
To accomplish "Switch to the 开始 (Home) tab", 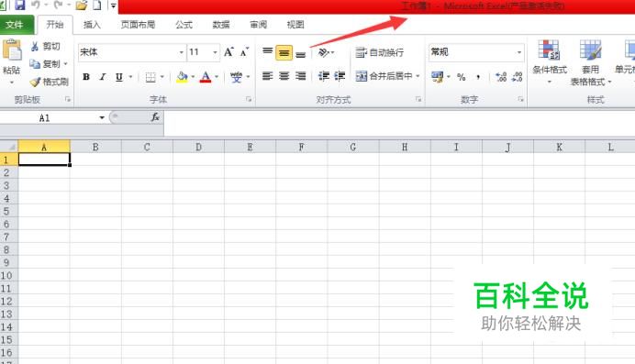I will click(55, 25).
